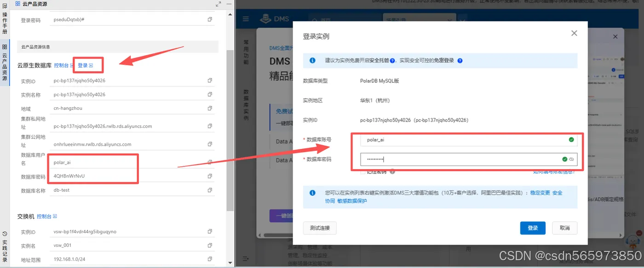Click the 数据库密码 input field
Image resolution: width=644 pixels, height=268 pixels.
[x=469, y=159]
